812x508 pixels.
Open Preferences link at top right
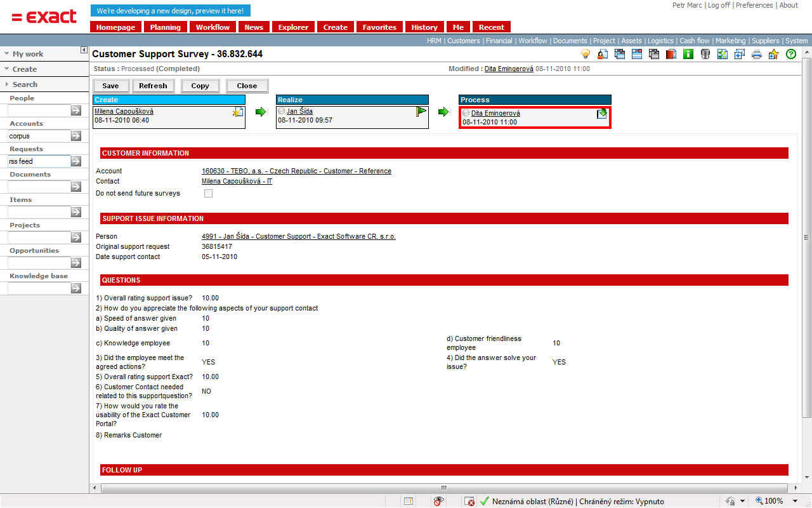[754, 5]
